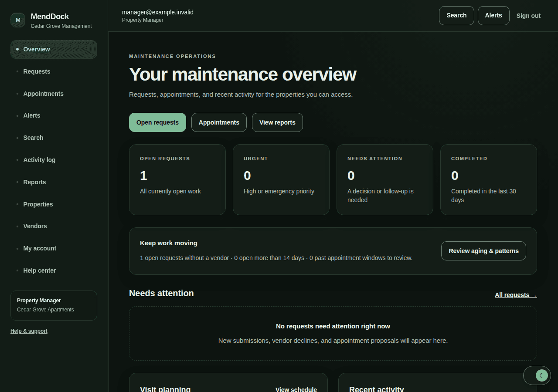Open View reports button
This screenshot has width=558, height=392.
pos(277,122)
